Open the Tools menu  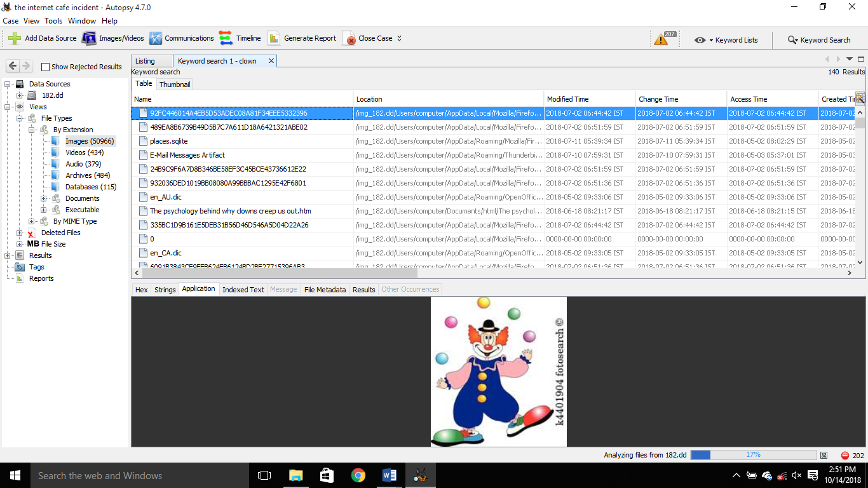(x=53, y=21)
